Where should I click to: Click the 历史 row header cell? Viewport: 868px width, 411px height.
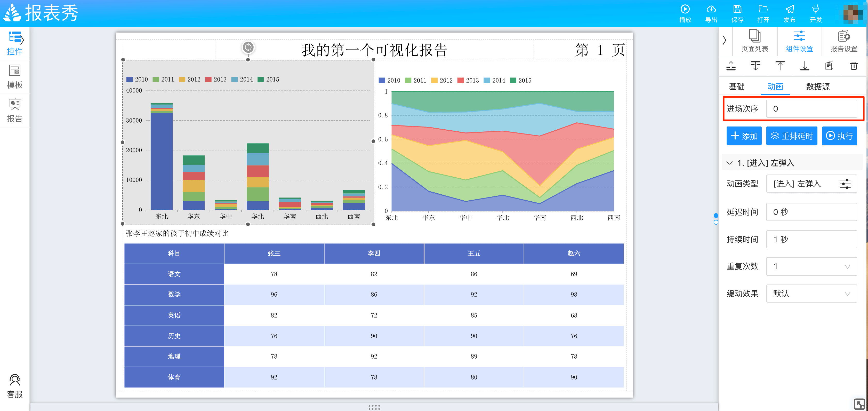[x=174, y=336]
